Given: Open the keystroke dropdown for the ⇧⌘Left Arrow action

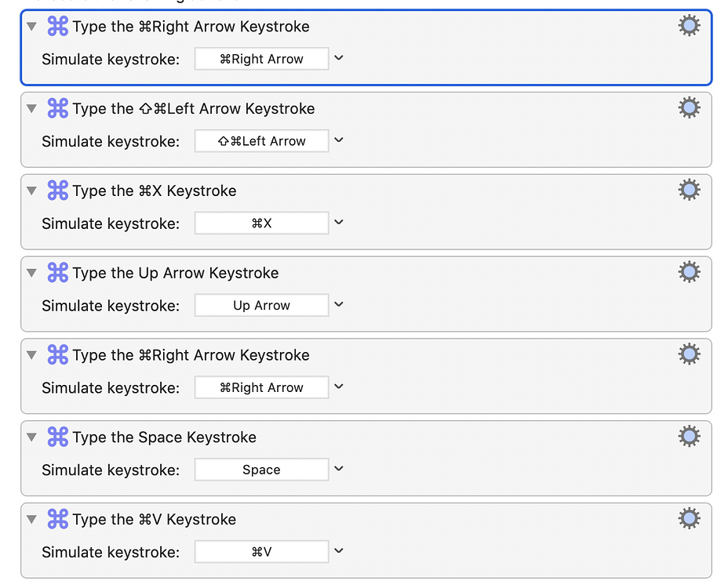Looking at the screenshot, I should point(338,140).
